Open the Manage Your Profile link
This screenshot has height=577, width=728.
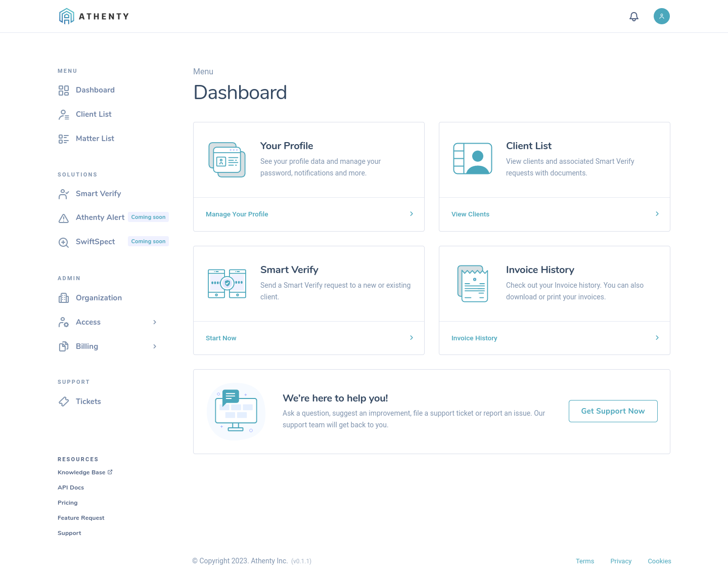pos(237,214)
